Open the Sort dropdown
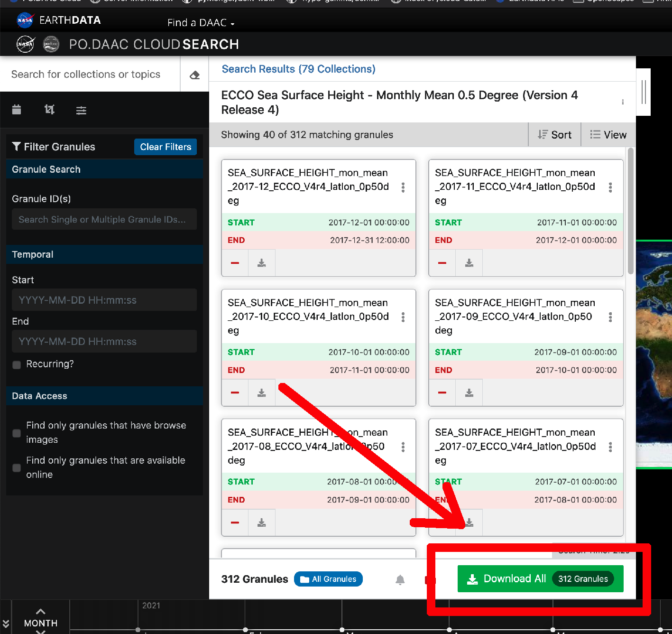 554,135
